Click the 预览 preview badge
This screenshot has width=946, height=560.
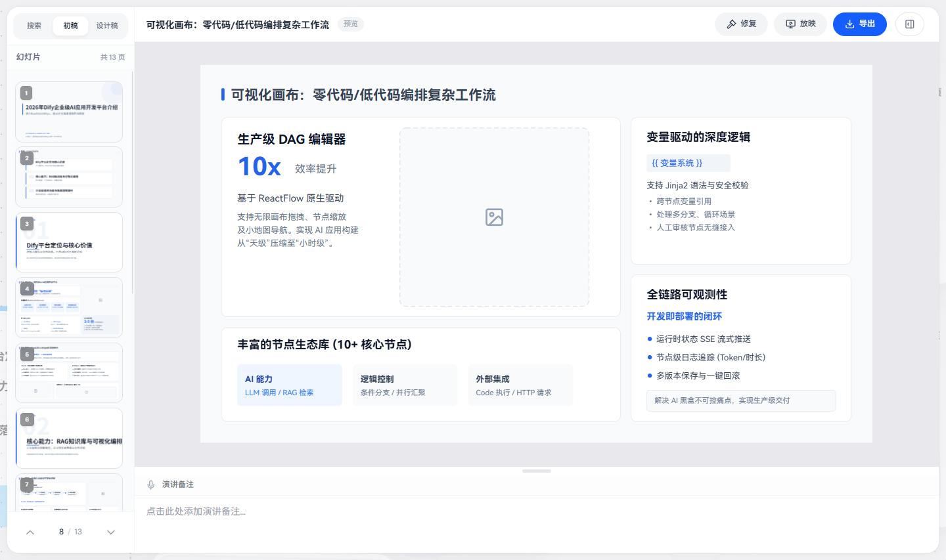[x=351, y=24]
